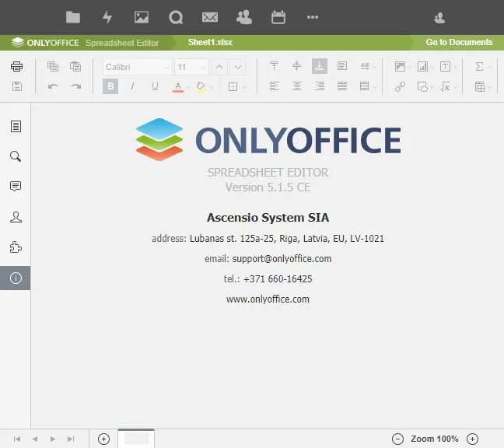The width and height of the screenshot is (504, 448).
Task: Click the Paste icon
Action: tap(75, 67)
